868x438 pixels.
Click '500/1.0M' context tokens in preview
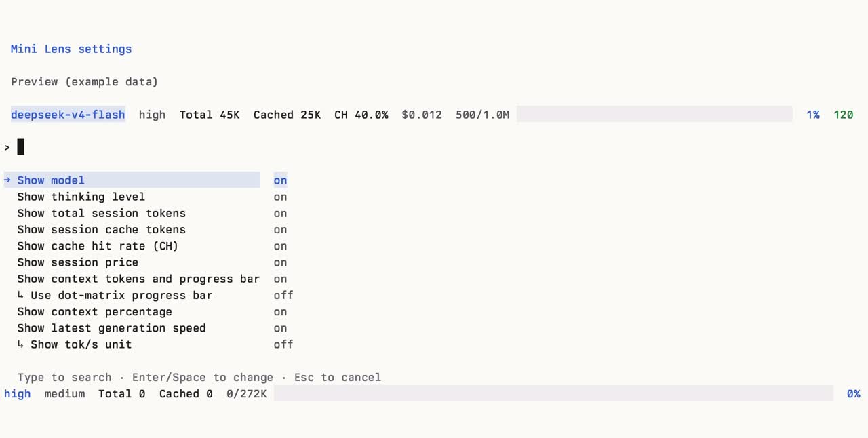483,115
